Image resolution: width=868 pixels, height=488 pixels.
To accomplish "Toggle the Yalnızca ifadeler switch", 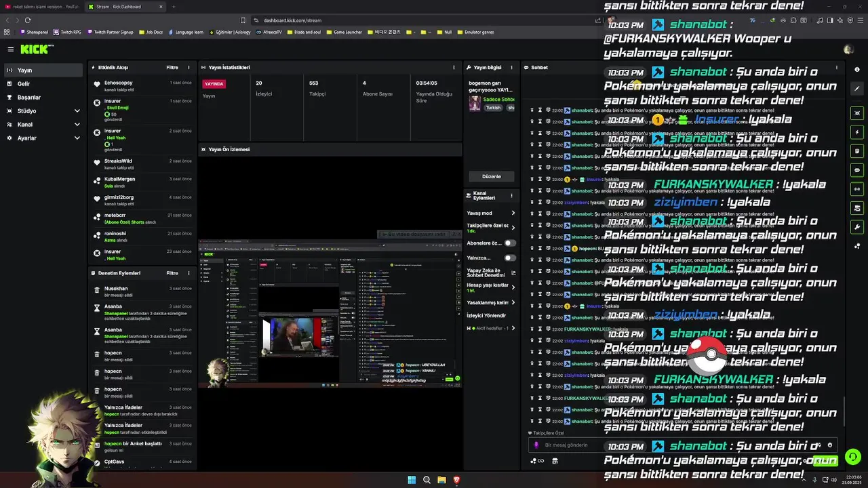I will 509,258.
